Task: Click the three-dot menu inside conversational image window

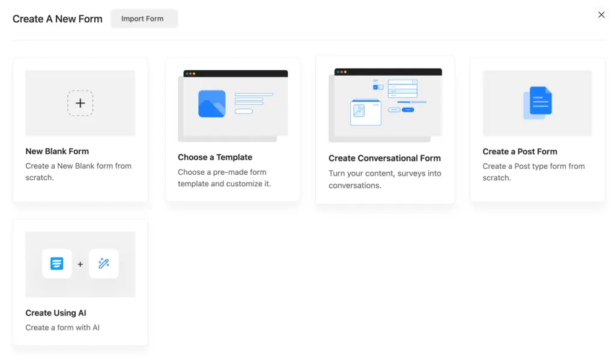Action: [x=375, y=105]
